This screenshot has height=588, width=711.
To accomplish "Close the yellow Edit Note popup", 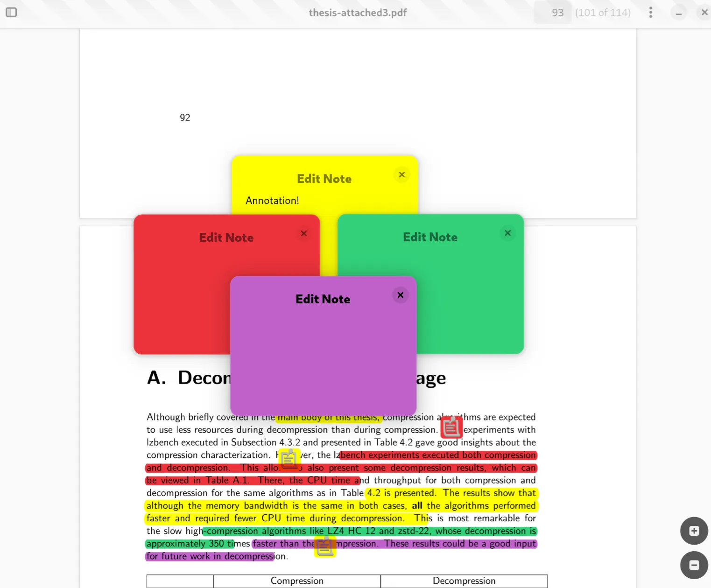I will tap(401, 175).
